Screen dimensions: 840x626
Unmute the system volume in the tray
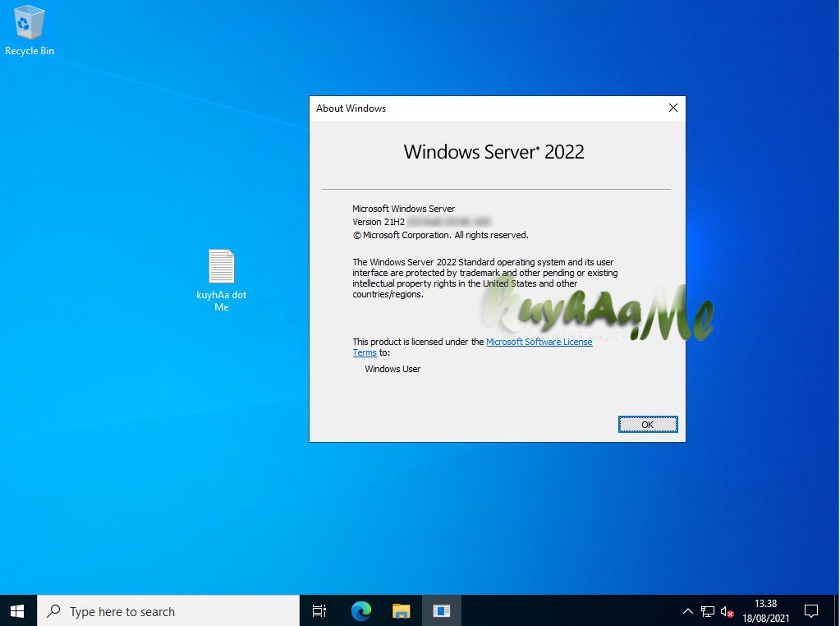coord(726,610)
